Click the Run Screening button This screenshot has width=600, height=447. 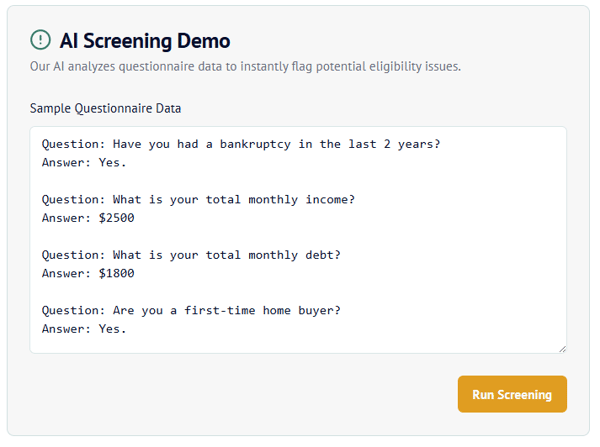(x=512, y=394)
